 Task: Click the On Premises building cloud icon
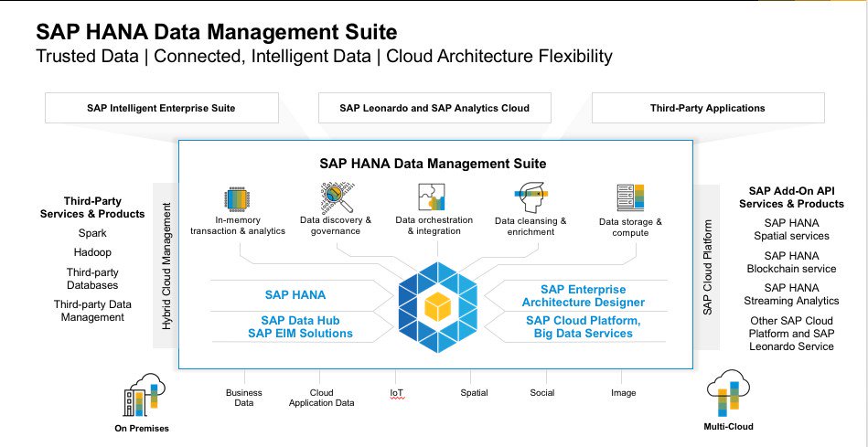coord(144,395)
